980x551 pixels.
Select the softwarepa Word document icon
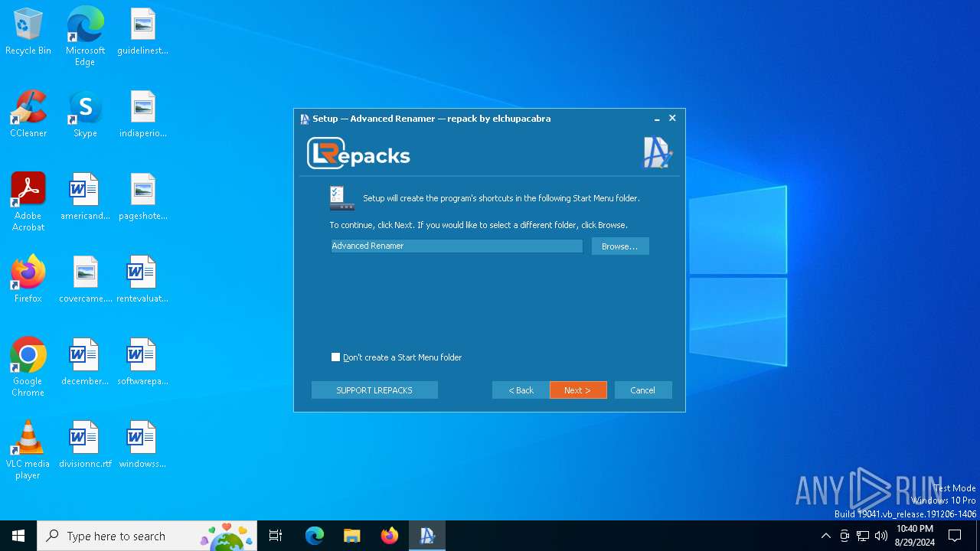pyautogui.click(x=142, y=363)
